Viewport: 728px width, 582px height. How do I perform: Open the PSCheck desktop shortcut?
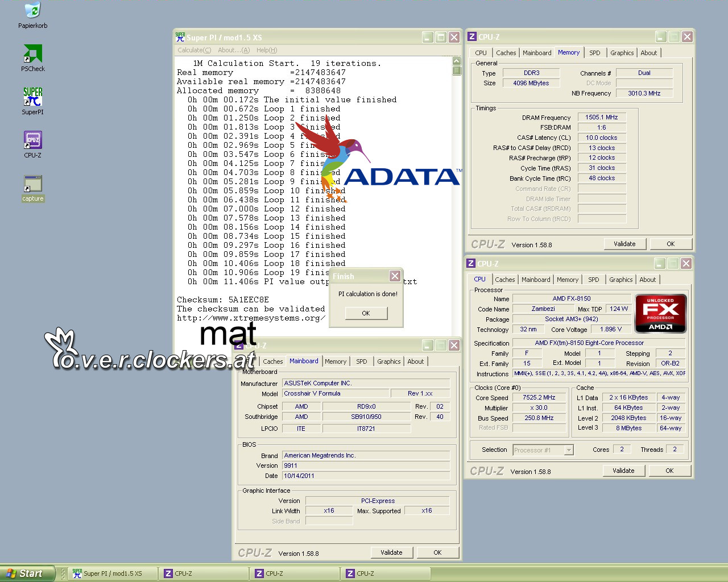coord(32,59)
